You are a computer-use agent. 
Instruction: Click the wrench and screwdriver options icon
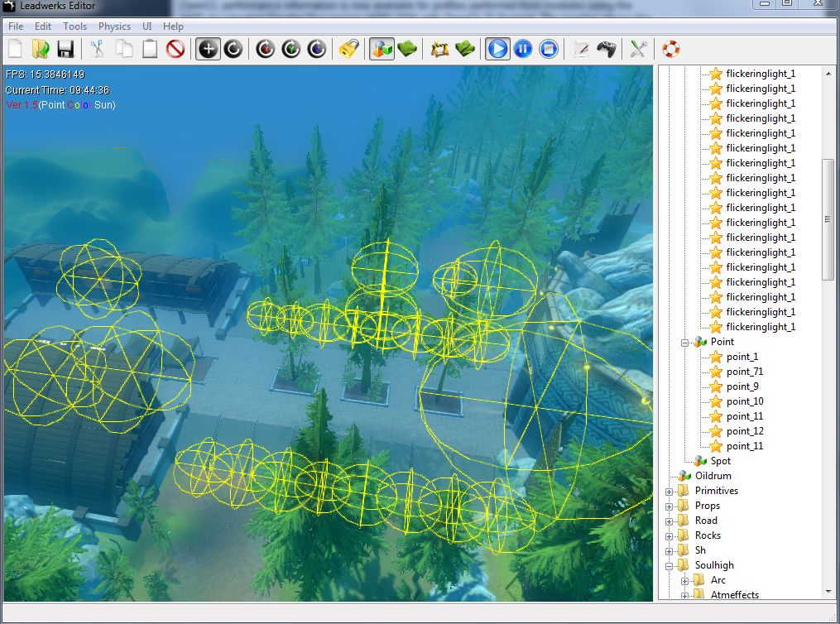tap(638, 49)
